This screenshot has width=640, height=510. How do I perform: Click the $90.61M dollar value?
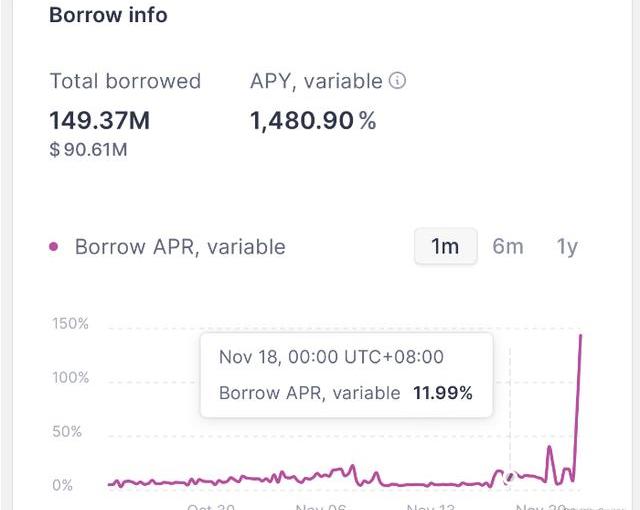point(91,150)
